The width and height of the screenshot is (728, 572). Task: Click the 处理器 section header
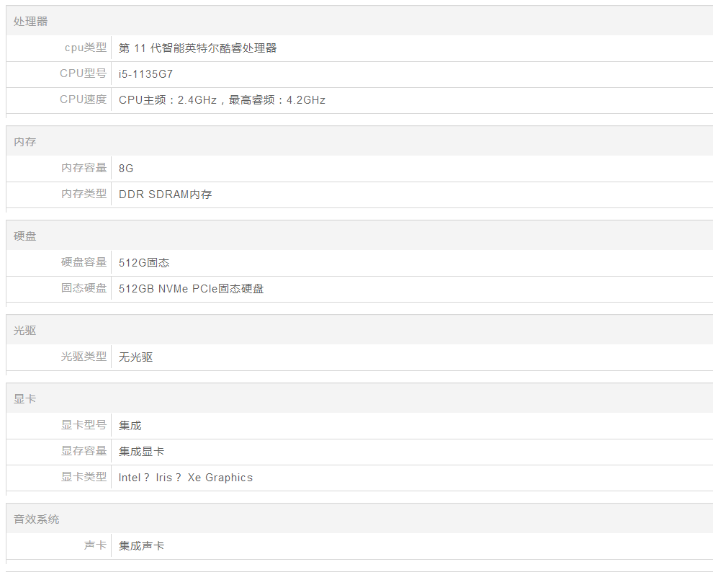(30, 22)
